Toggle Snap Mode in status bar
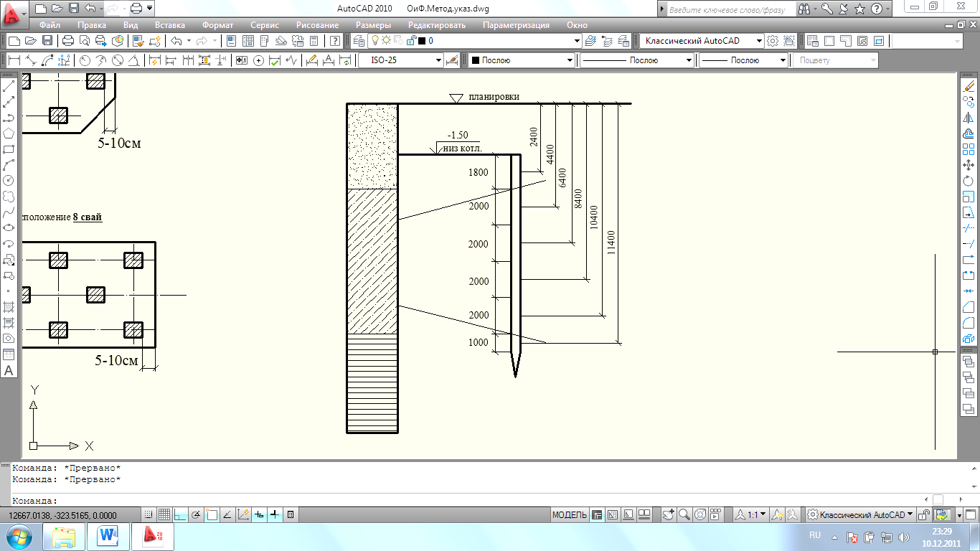The height and width of the screenshot is (551, 980). point(148,515)
